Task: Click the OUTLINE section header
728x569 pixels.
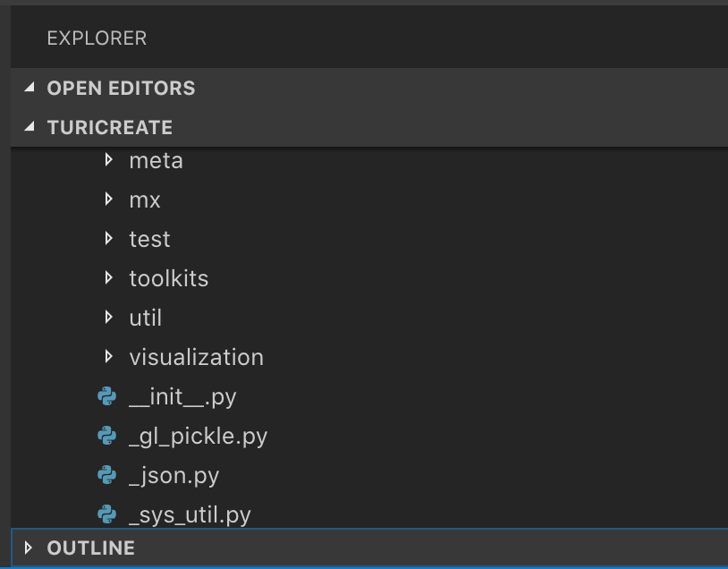Action: 90,548
